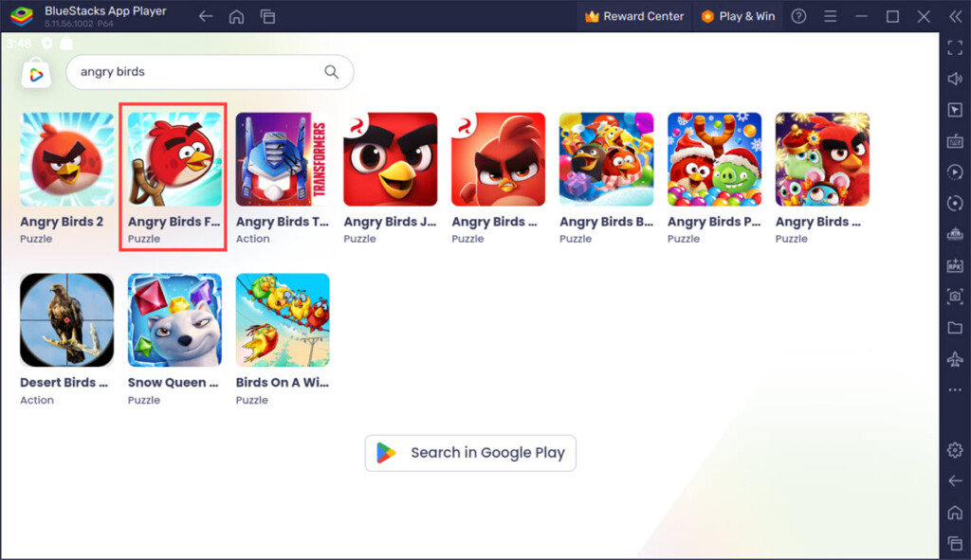Viewport: 971px width, 560px height.
Task: Open Play & Win
Action: coord(738,17)
